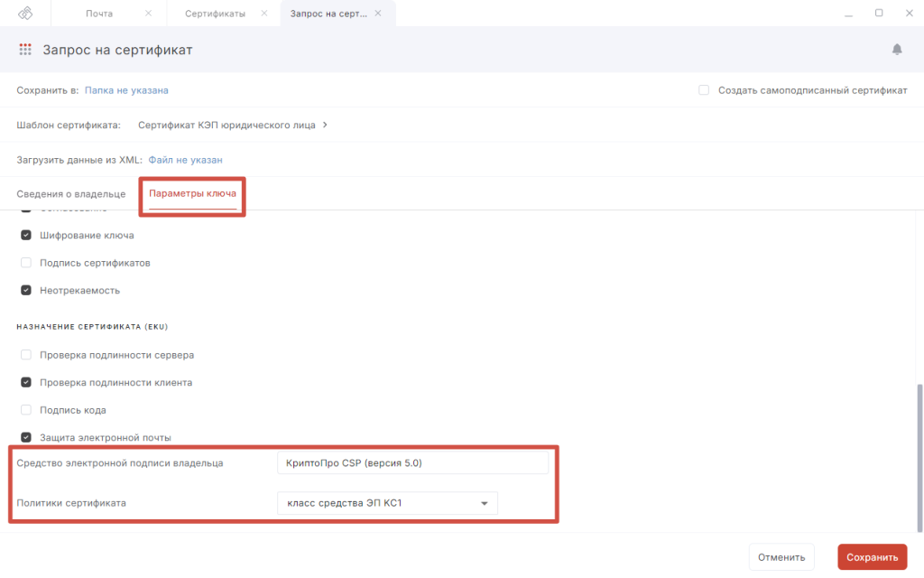Uncheck Шифрование ключа checkbox
Image resolution: width=924 pixels, height=578 pixels.
click(x=26, y=235)
